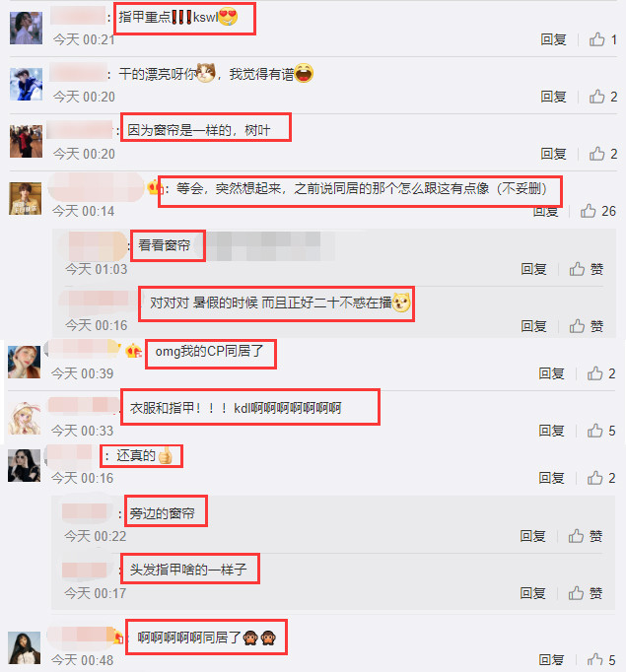Reply to the 指甲重点 comment at 00:21
Image resolution: width=626 pixels, height=672 pixels.
tap(553, 39)
